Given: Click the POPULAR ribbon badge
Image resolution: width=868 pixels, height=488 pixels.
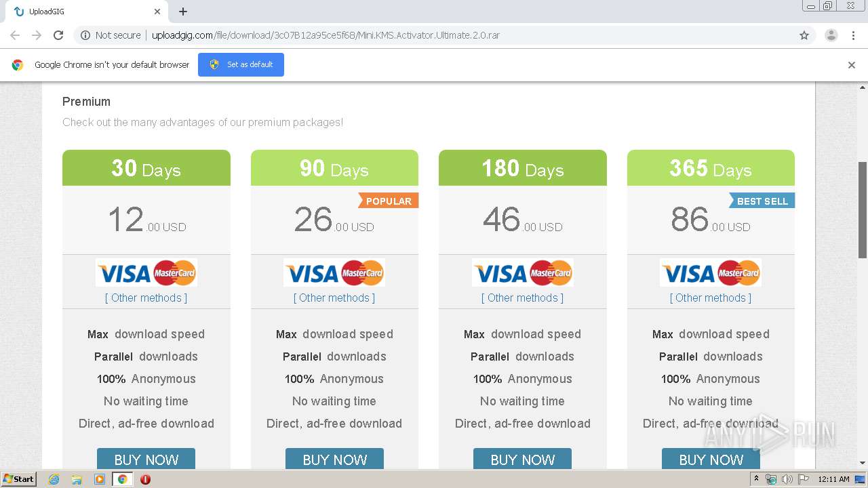Looking at the screenshot, I should 389,201.
